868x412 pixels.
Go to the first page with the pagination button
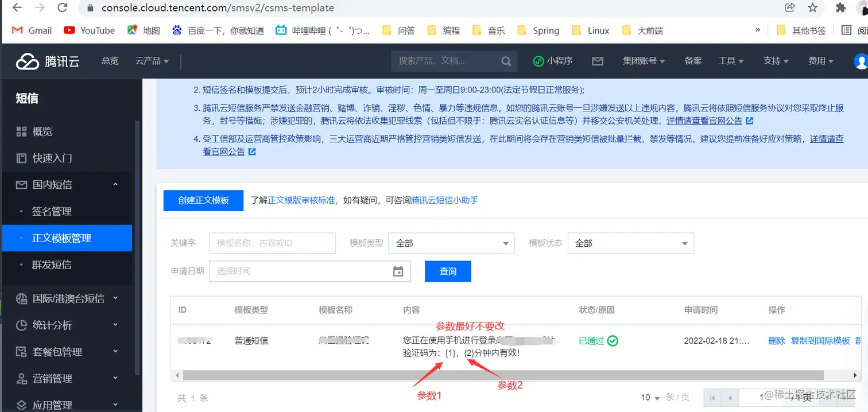tap(712, 397)
